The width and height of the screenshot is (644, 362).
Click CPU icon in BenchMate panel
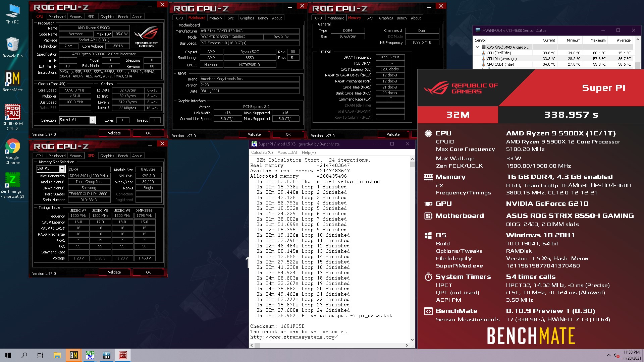pyautogui.click(x=428, y=133)
